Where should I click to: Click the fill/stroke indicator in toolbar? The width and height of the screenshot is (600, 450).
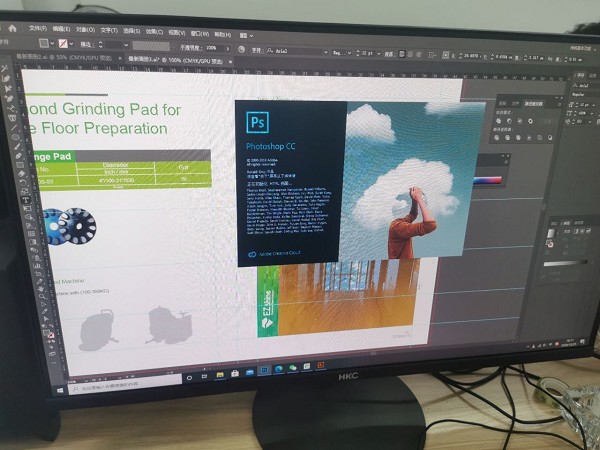pos(49,334)
